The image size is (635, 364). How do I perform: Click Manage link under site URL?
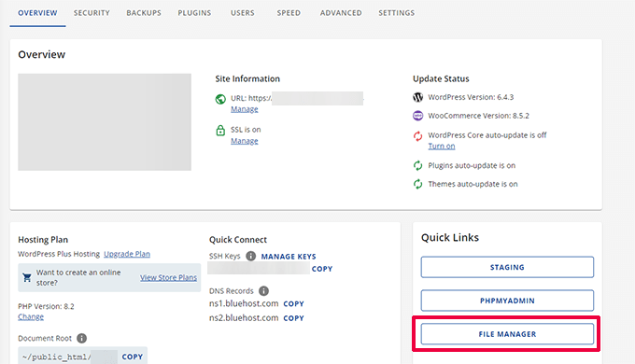pyautogui.click(x=245, y=109)
